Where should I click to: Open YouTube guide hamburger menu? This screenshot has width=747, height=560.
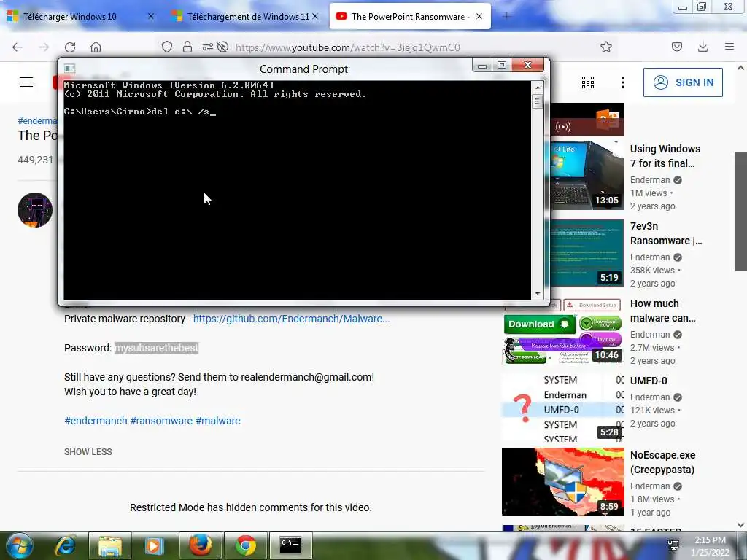point(26,82)
